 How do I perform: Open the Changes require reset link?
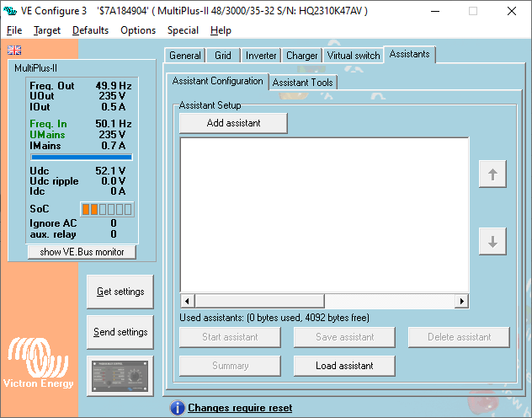(240, 408)
